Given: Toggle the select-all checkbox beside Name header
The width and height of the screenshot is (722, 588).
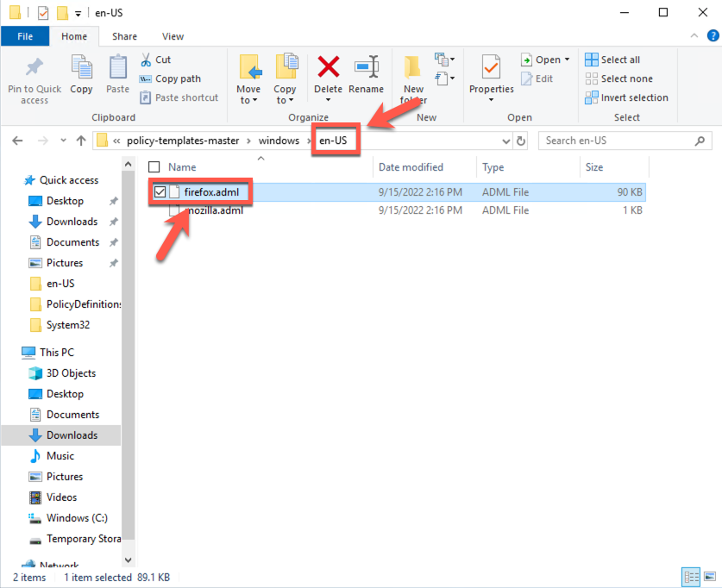Looking at the screenshot, I should 154,167.
